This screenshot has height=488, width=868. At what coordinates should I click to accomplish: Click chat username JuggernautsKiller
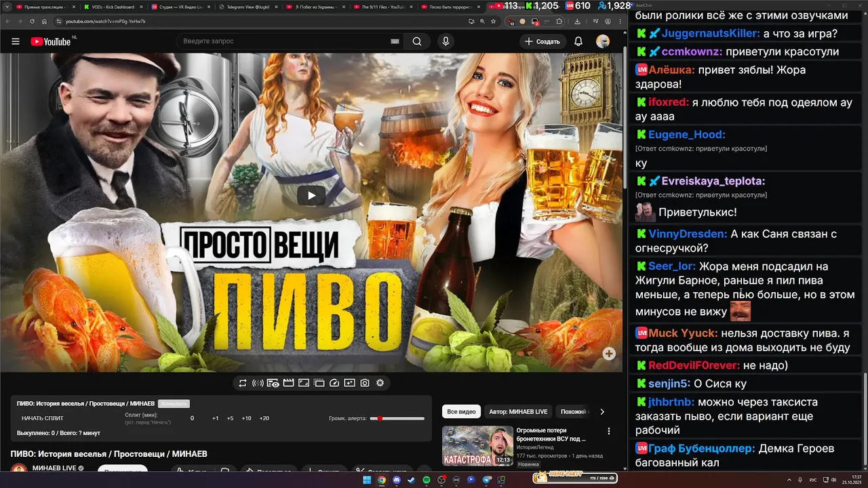click(711, 33)
